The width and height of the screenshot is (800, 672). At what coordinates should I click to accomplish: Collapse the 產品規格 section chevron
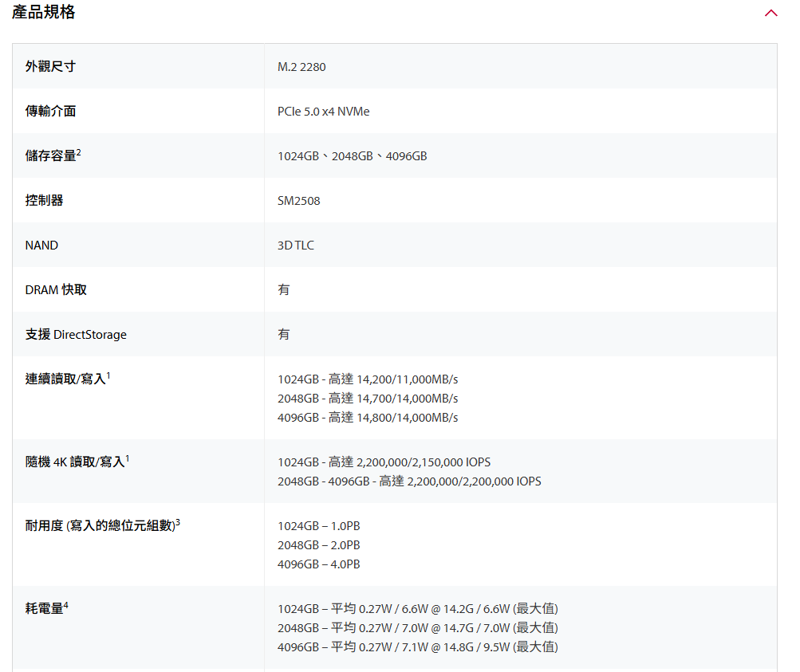point(770,13)
